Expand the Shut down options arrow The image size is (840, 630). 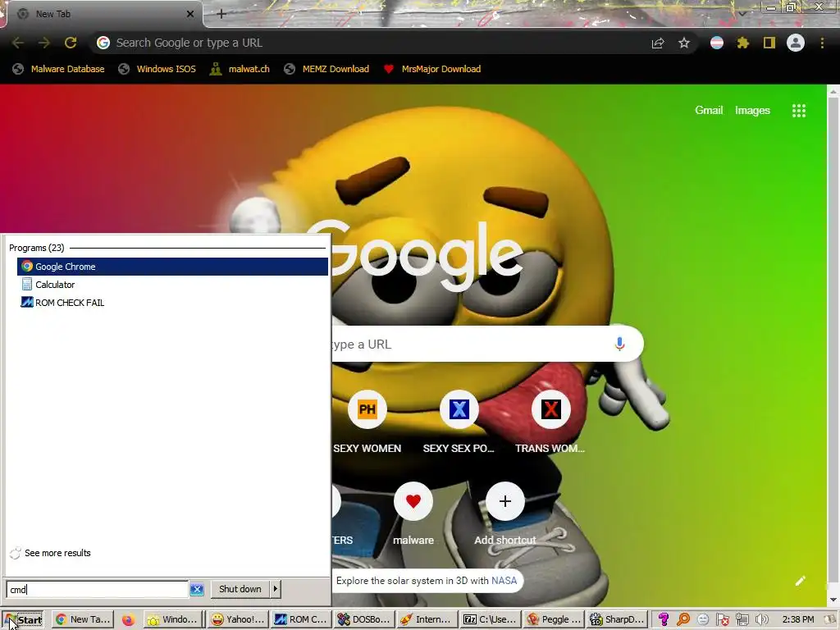click(276, 589)
